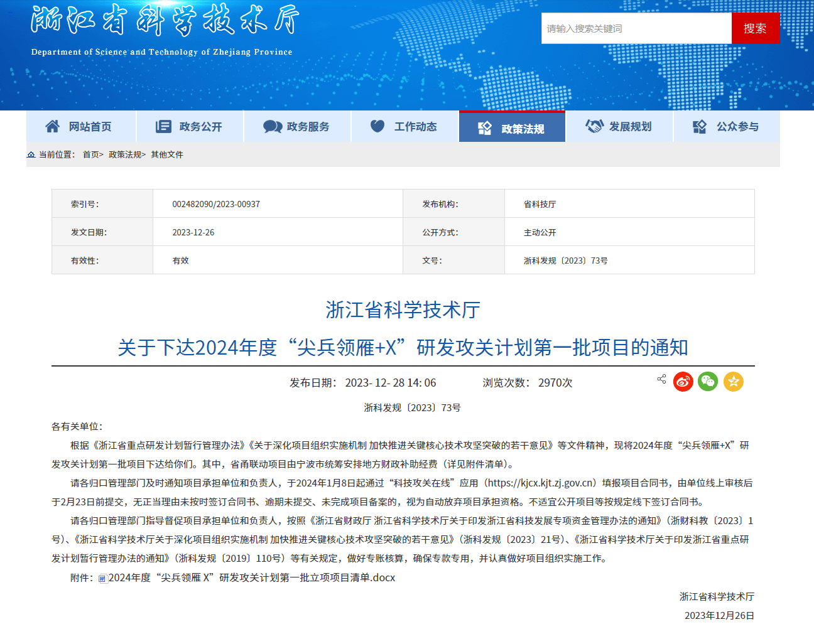Open the 政务公开 menu tab
Screen dimensions: 814x644
[190, 127]
